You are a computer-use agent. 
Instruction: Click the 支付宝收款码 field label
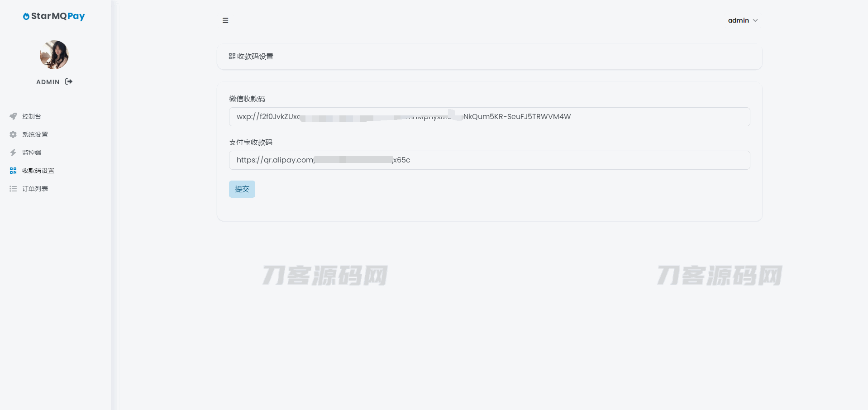[x=251, y=142]
